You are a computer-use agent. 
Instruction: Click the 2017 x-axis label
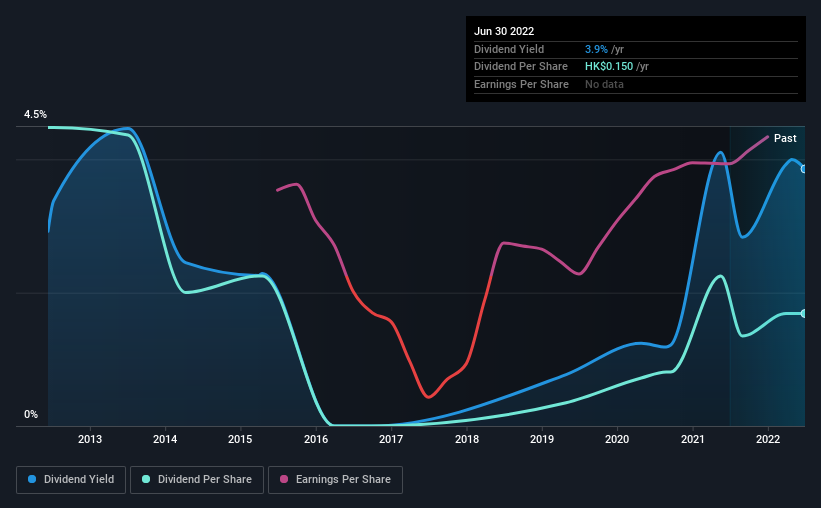pyautogui.click(x=391, y=439)
